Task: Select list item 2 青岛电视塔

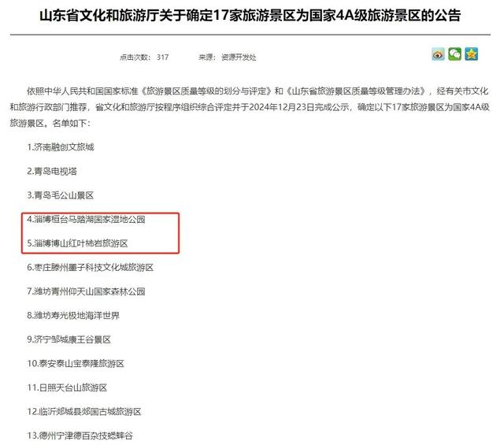Action: coord(52,172)
